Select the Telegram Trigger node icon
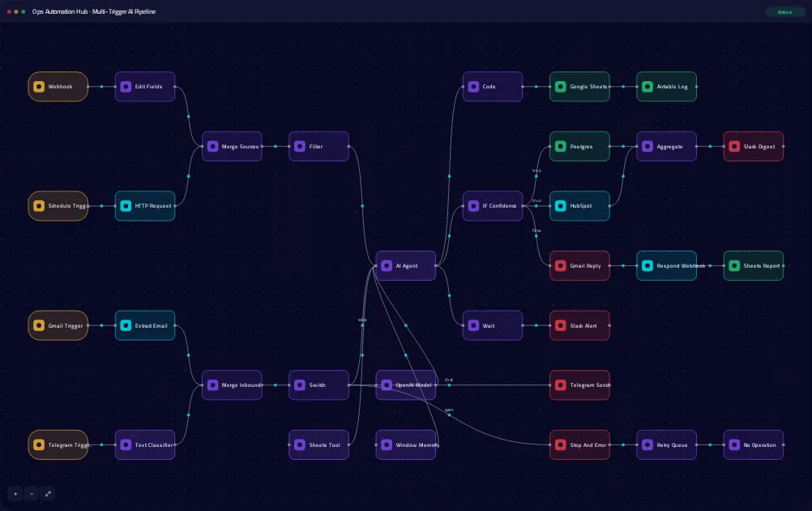This screenshot has width=812, height=511. [39, 444]
